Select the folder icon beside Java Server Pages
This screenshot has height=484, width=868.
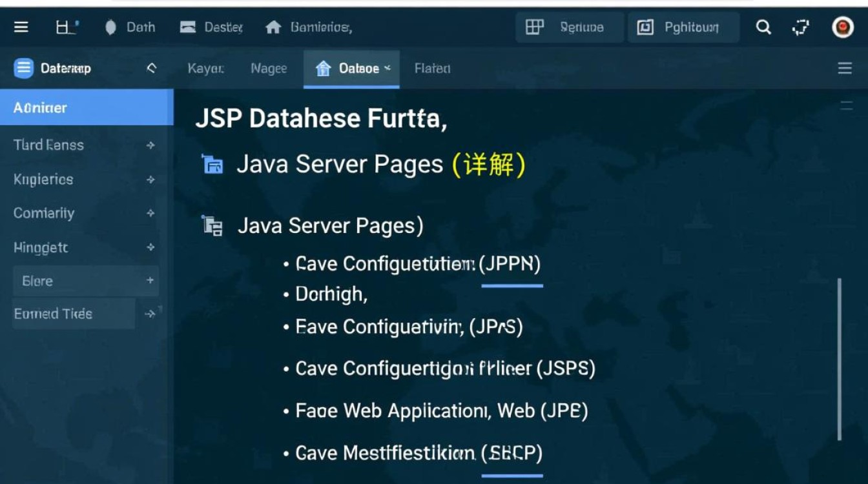tap(213, 164)
